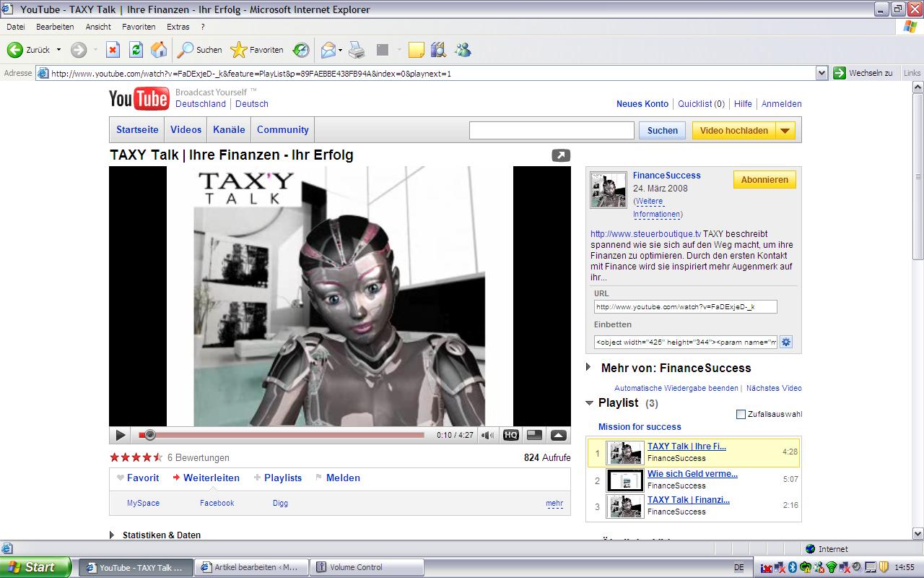Switch to the Playlists action tab
This screenshot has width=924, height=578.
[278, 478]
